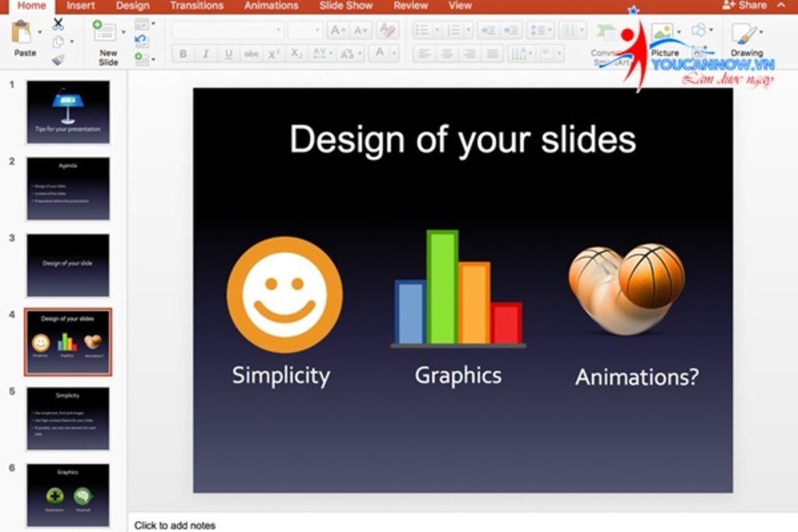
Task: Increase the list indent level
Action: 510,30
